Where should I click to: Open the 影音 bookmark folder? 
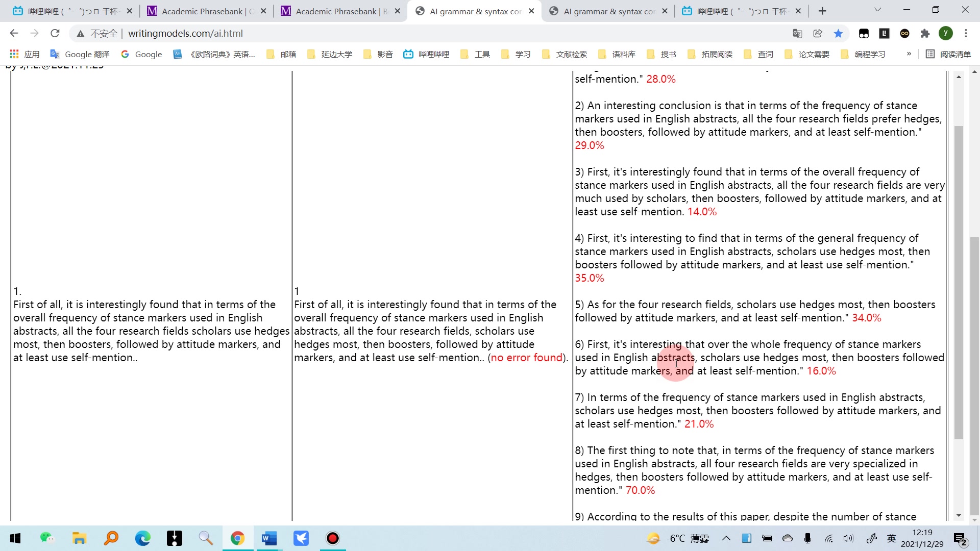pos(378,54)
